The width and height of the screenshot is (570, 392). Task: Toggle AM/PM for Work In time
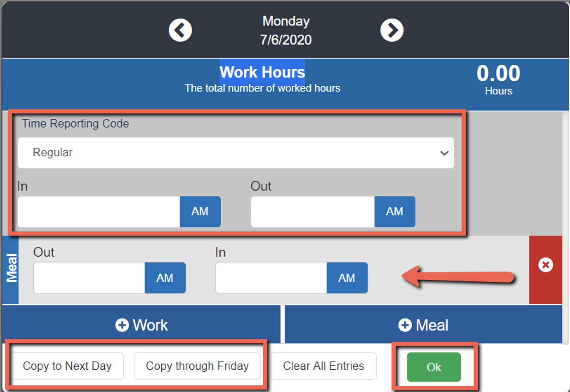pyautogui.click(x=200, y=211)
